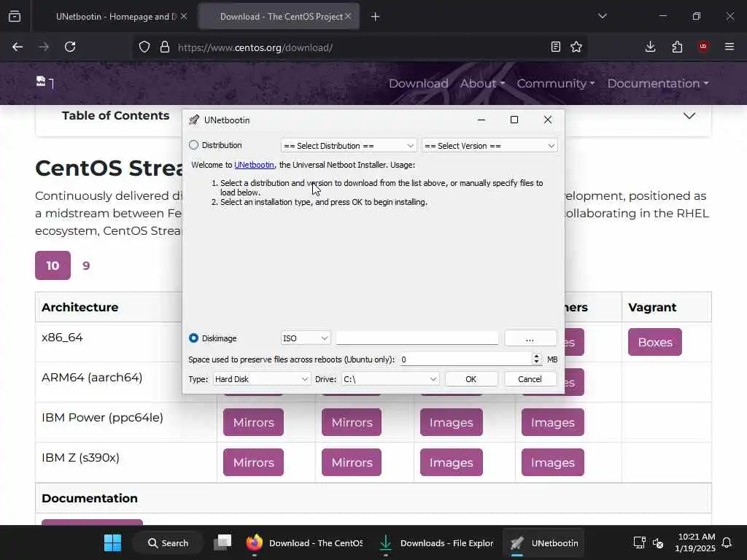Toggle reader view icon in address bar
Image resolution: width=747 pixels, height=560 pixels.
click(555, 47)
